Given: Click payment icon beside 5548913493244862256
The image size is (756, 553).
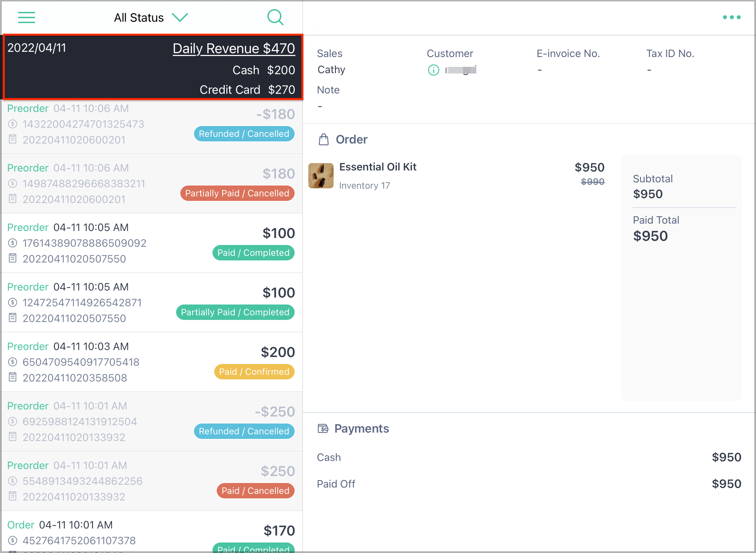Looking at the screenshot, I should click(x=13, y=481).
